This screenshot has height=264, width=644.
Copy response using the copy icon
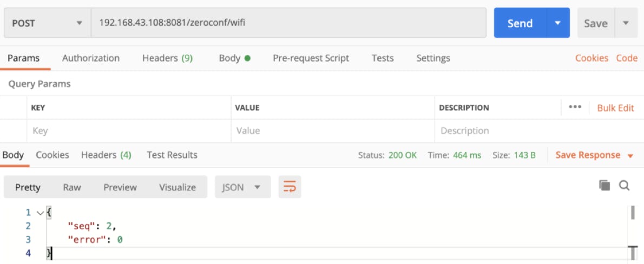point(604,186)
